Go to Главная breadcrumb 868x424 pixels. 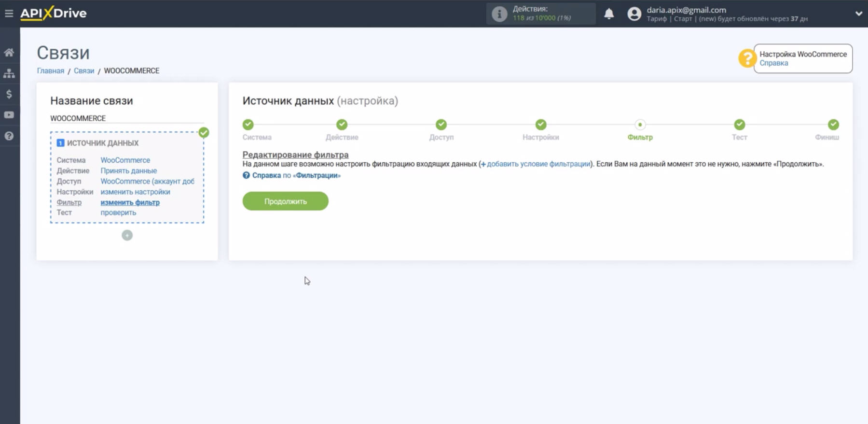point(51,71)
